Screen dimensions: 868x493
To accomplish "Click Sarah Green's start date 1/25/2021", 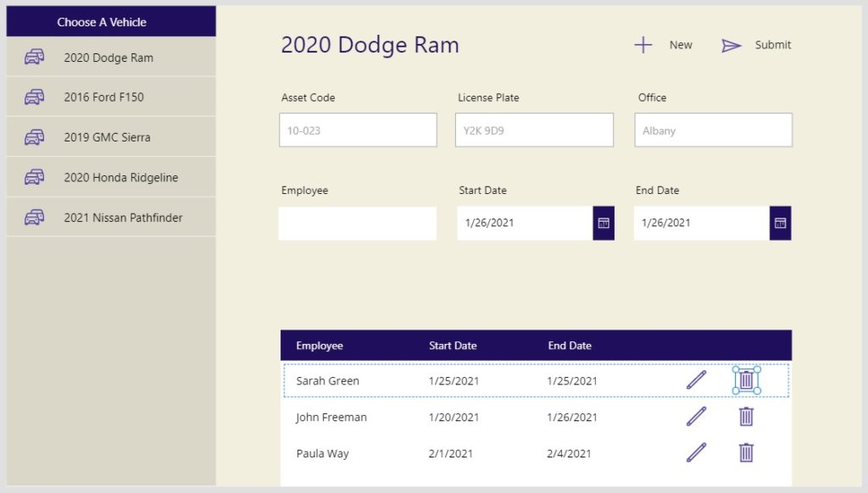I will (453, 380).
